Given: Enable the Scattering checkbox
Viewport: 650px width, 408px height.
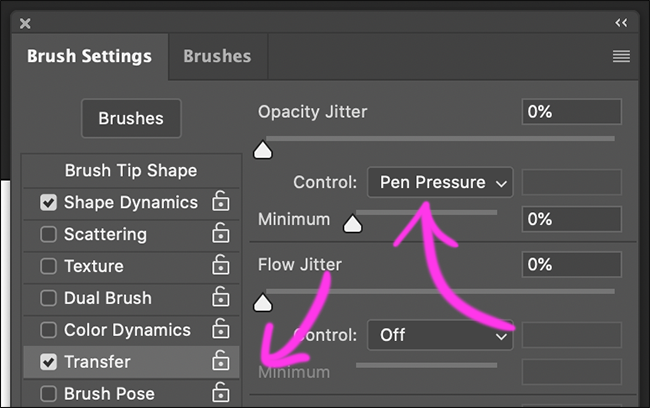Looking at the screenshot, I should [48, 234].
